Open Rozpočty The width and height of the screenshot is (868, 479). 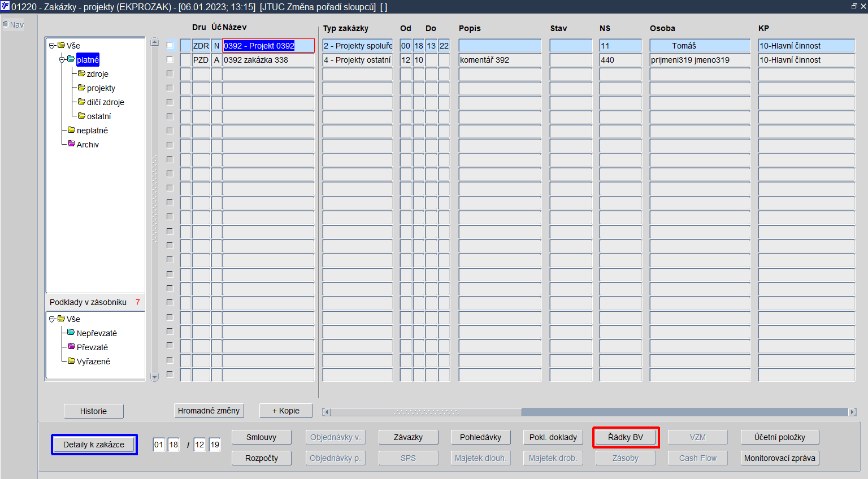(x=262, y=458)
